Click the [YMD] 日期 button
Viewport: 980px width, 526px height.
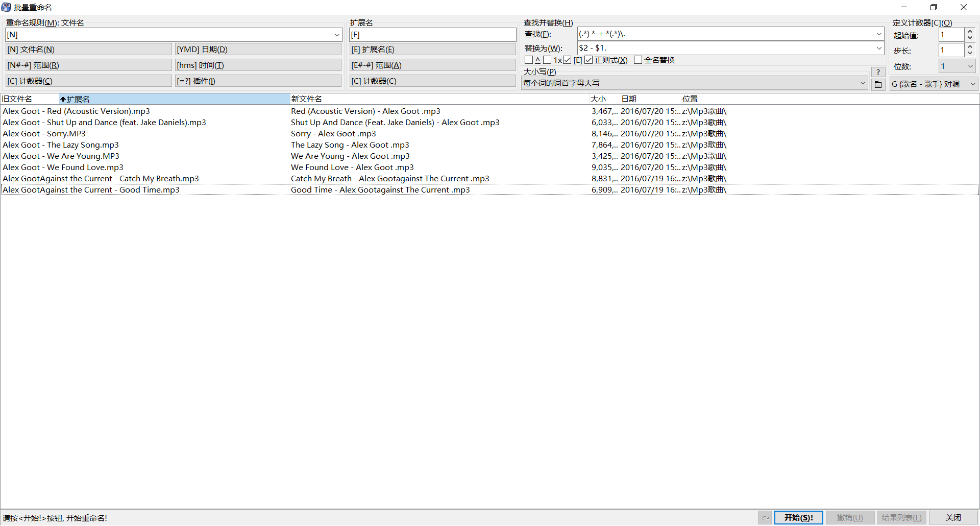258,50
